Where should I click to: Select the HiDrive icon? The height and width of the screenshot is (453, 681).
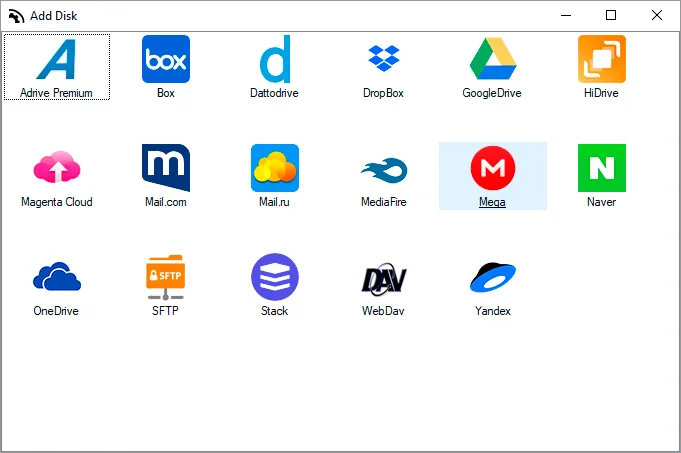coord(602,59)
